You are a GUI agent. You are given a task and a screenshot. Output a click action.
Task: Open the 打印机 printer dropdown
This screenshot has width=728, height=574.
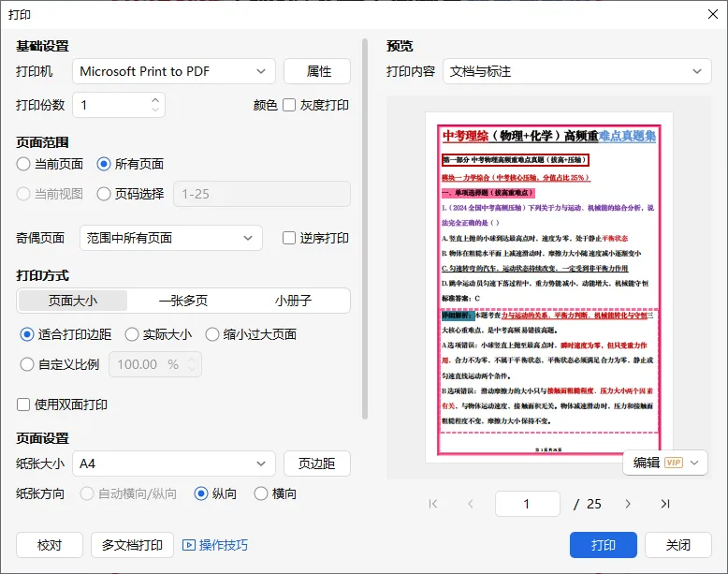pos(174,71)
